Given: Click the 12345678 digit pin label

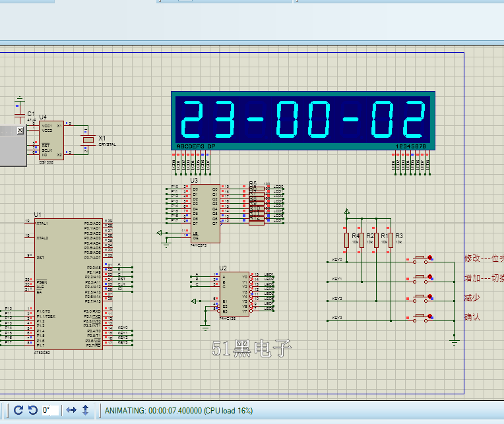Looking at the screenshot, I should point(411,146).
